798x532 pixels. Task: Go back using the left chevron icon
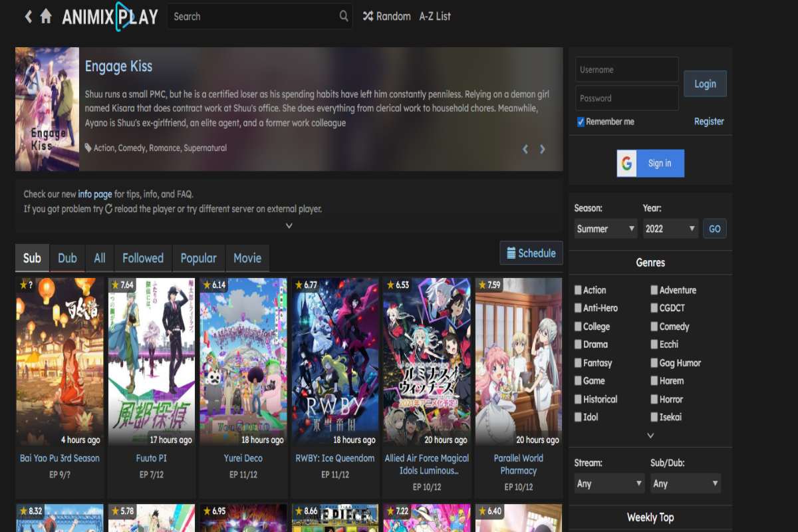pos(28,17)
